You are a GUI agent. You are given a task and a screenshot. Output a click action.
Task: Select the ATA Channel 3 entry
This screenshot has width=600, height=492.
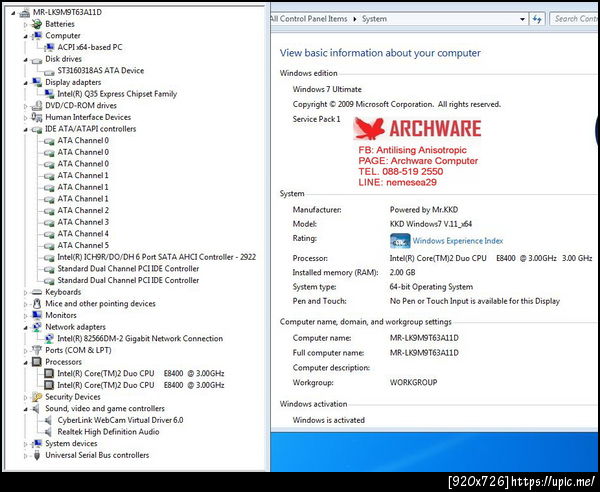(x=83, y=222)
